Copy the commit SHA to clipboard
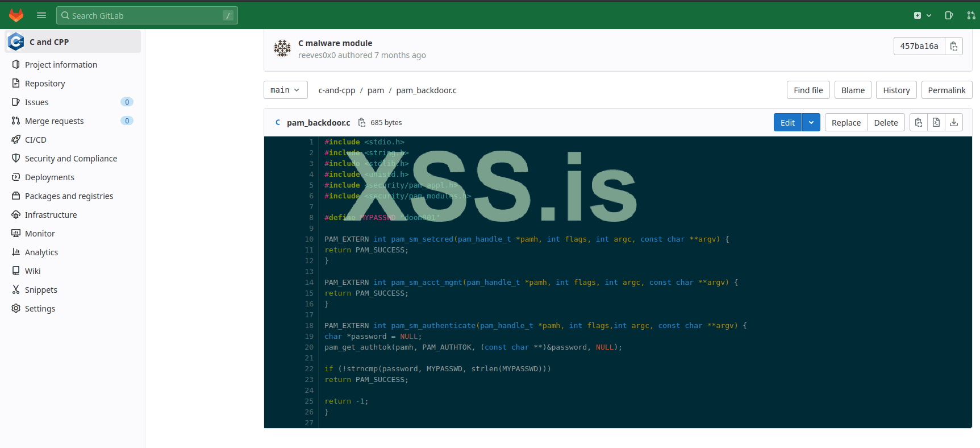The height and width of the screenshot is (448, 980). [x=954, y=46]
